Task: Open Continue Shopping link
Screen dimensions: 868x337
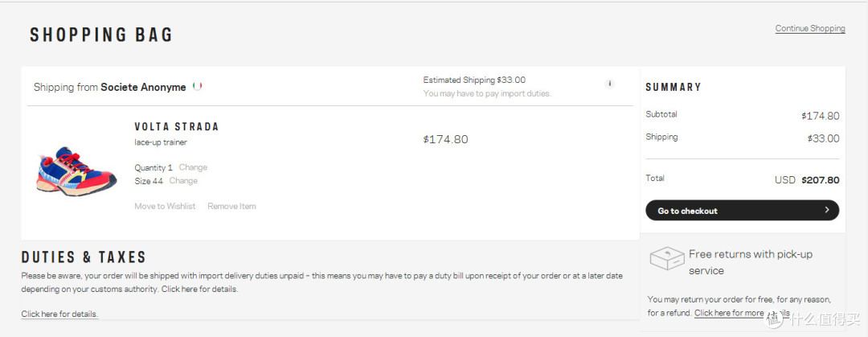Action: (x=810, y=28)
